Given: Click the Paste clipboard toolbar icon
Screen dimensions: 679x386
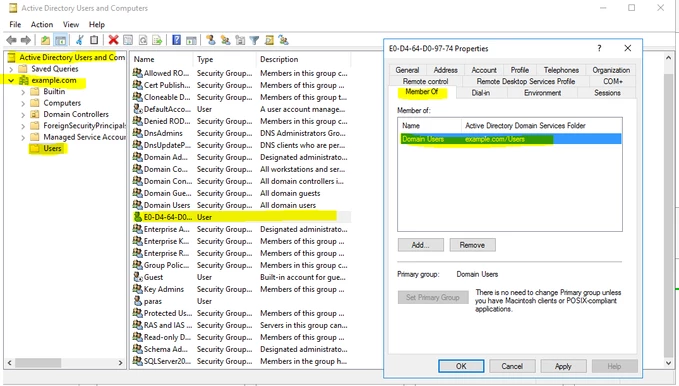Looking at the screenshot, I should [94, 40].
